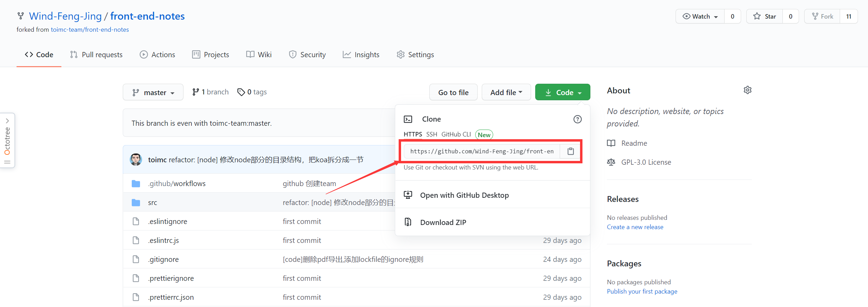The width and height of the screenshot is (868, 307).
Task: Switch to the Actions tab
Action: pyautogui.click(x=157, y=54)
